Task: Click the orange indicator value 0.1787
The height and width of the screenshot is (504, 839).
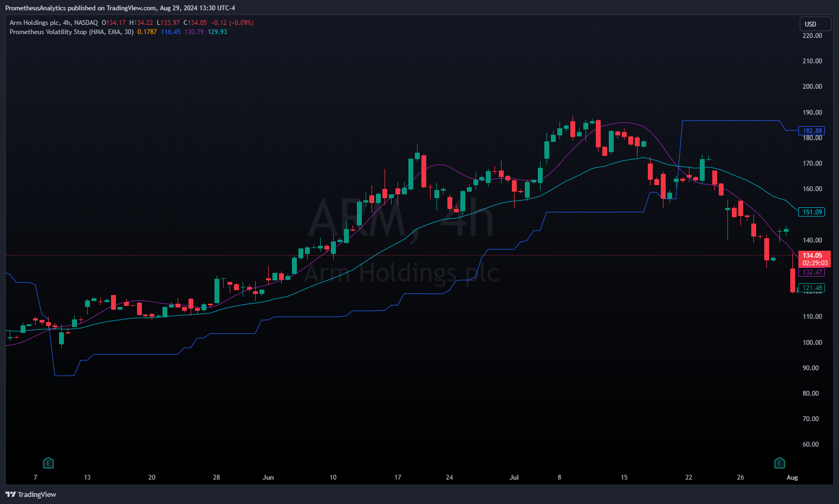Action: coord(147,32)
